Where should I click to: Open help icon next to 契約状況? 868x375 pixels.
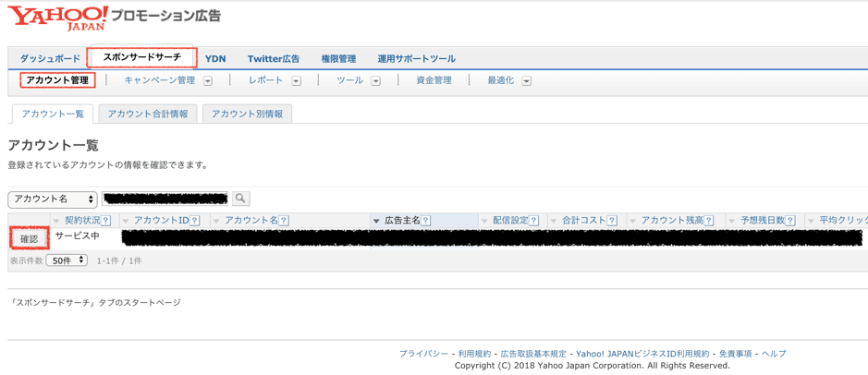106,221
